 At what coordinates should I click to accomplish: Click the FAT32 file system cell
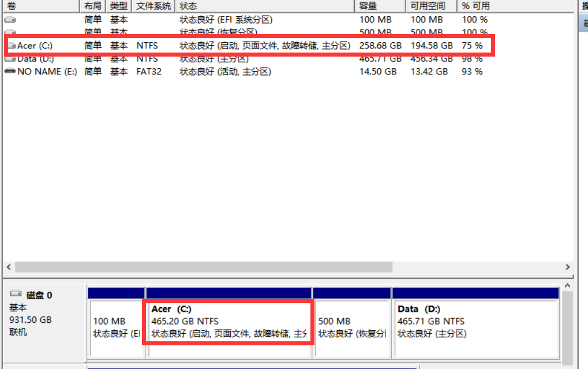point(149,72)
